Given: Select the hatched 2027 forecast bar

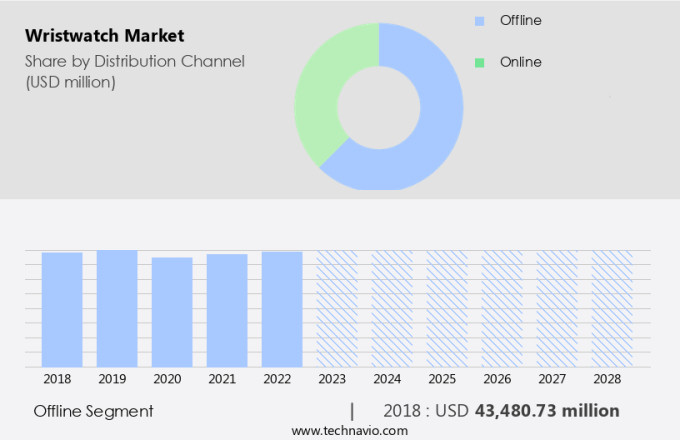Looking at the screenshot, I should pyautogui.click(x=557, y=309).
